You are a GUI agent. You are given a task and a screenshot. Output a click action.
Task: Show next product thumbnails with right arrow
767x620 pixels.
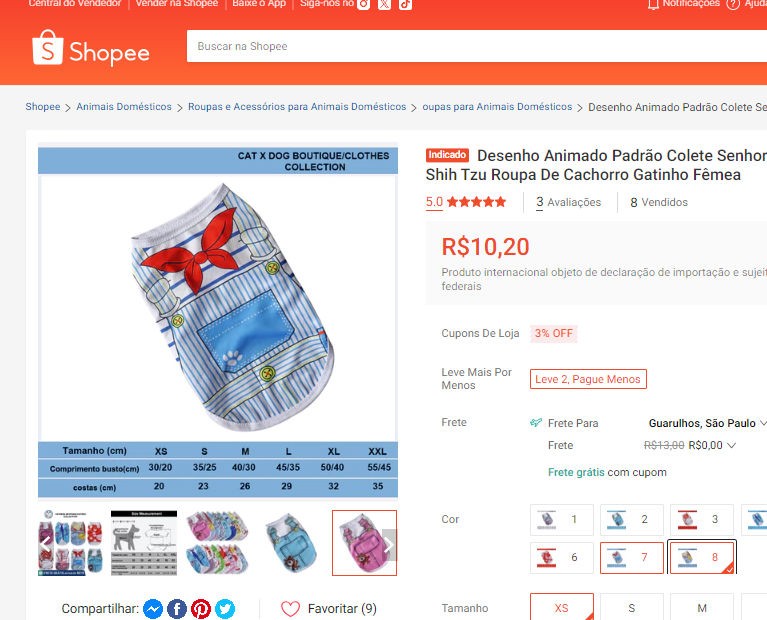coord(389,543)
